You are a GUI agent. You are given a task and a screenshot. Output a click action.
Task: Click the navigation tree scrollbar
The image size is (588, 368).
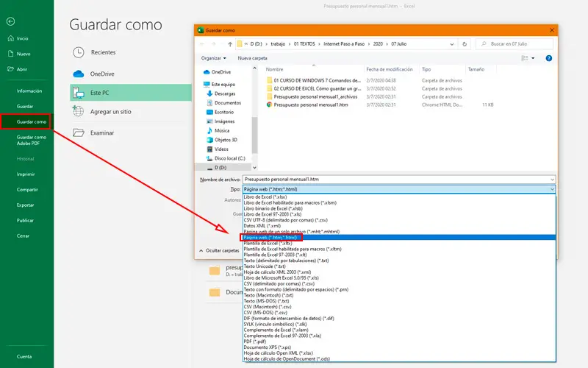click(x=254, y=135)
